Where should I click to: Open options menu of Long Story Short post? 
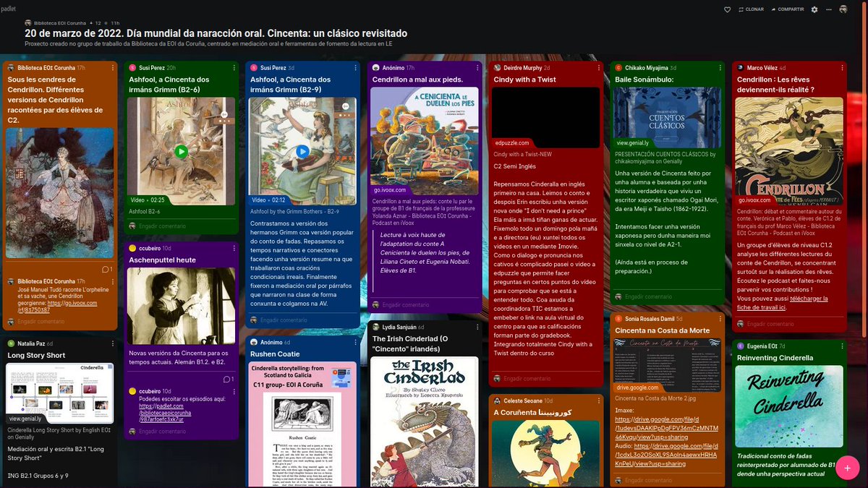(112, 343)
